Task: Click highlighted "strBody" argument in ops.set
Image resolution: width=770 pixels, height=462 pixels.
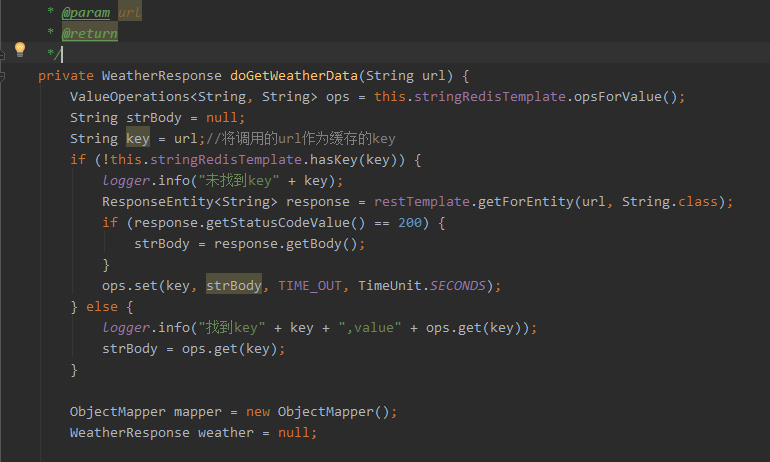Action: pos(234,286)
